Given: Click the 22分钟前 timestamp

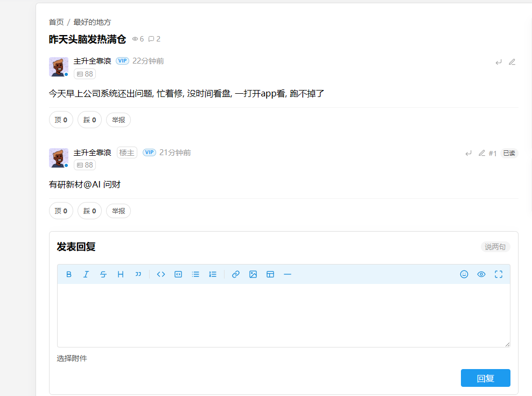Looking at the screenshot, I should pos(148,61).
